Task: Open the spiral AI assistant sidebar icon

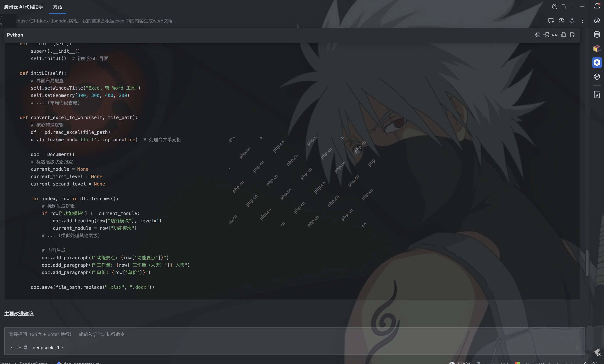Action: tap(597, 20)
